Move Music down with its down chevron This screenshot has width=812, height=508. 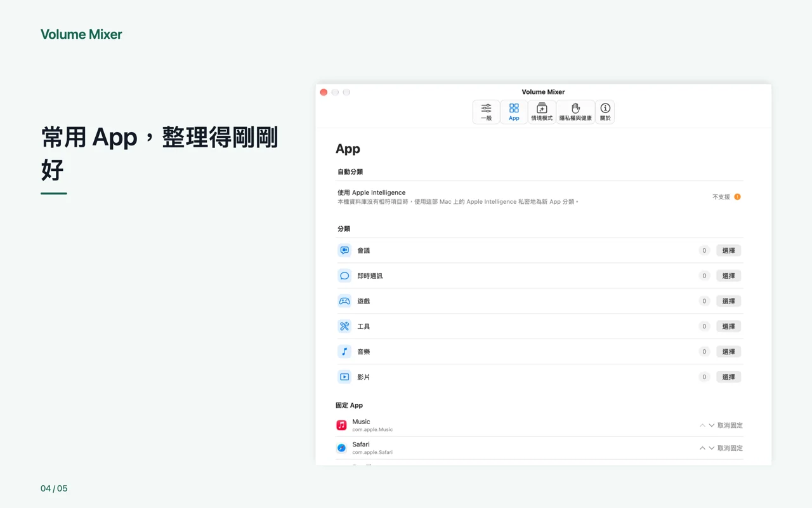(712, 425)
